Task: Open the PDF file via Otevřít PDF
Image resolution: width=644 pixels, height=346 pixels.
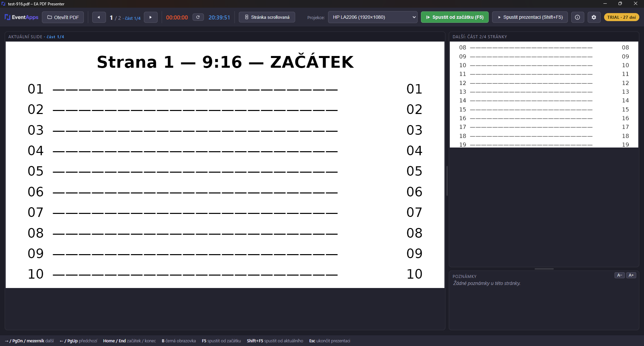Action: tap(63, 17)
